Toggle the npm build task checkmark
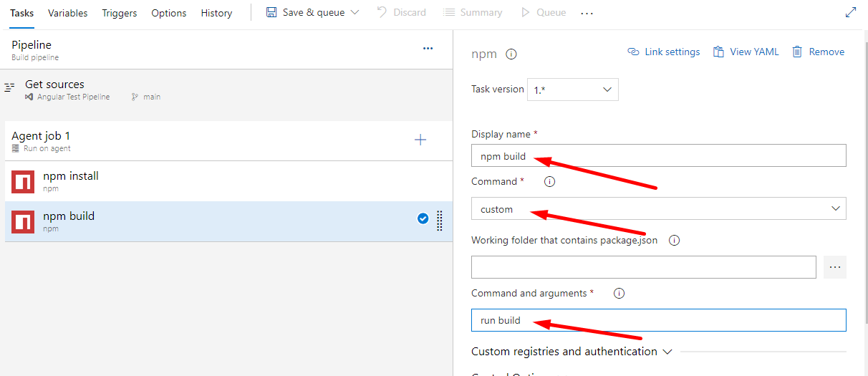This screenshot has width=868, height=376. 423,219
